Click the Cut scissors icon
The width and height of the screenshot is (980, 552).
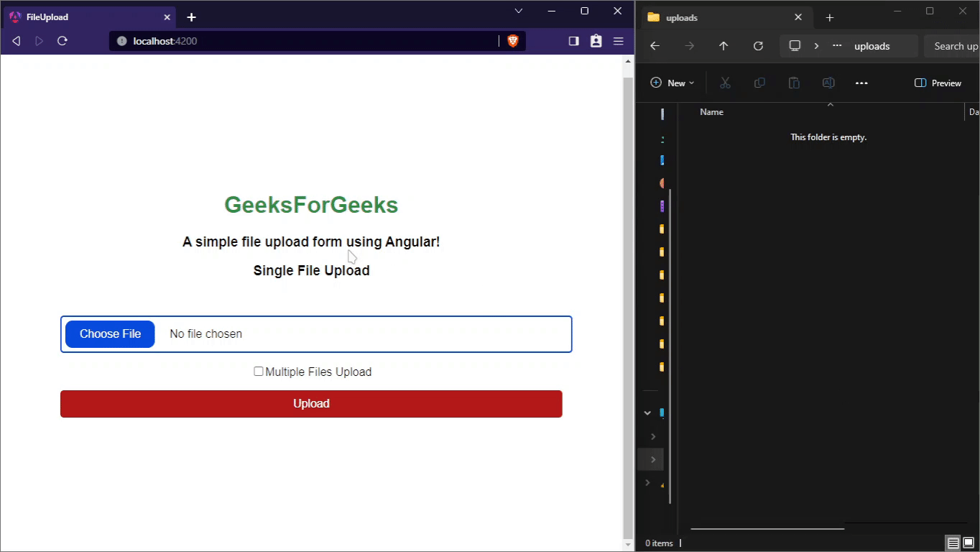tap(725, 83)
